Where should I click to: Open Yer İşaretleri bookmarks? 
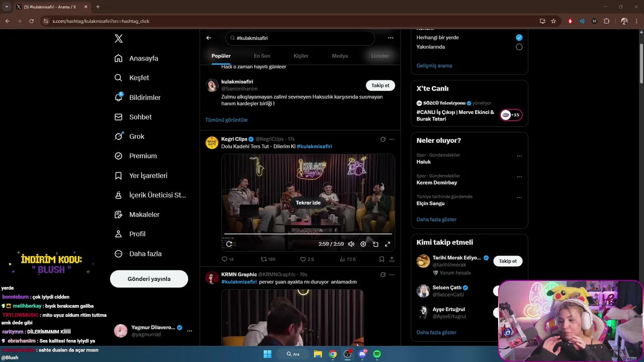coord(141,175)
